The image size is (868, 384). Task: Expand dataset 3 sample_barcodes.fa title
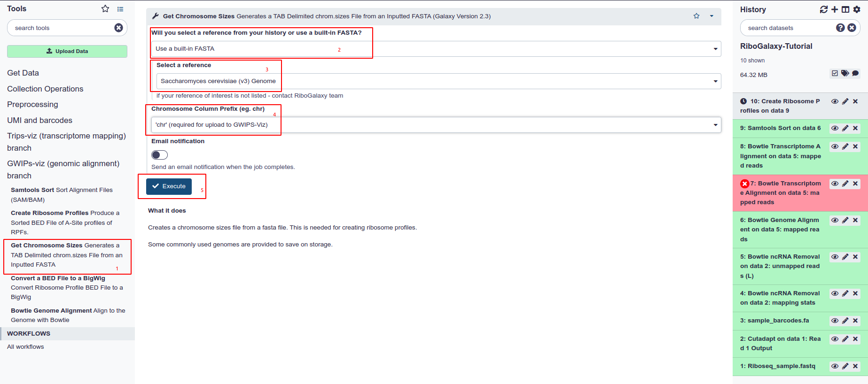(x=774, y=321)
